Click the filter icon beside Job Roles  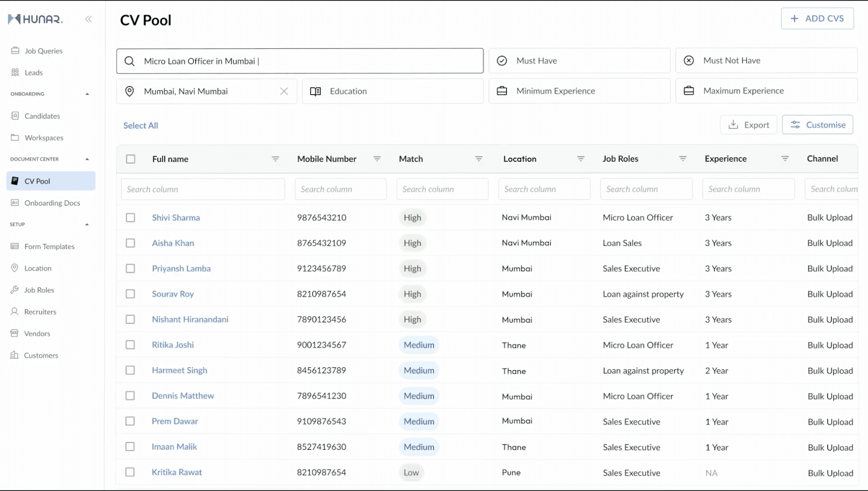coord(683,159)
